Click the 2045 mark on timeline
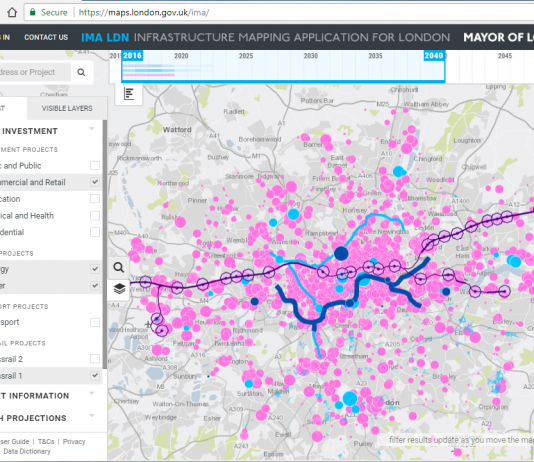 pos(505,56)
